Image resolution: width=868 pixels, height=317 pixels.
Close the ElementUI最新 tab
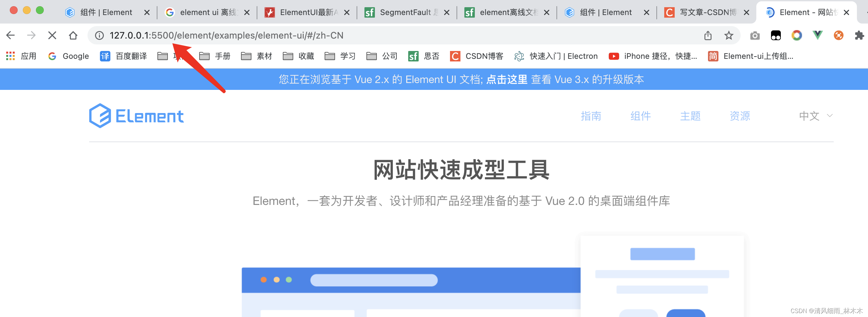(x=347, y=12)
